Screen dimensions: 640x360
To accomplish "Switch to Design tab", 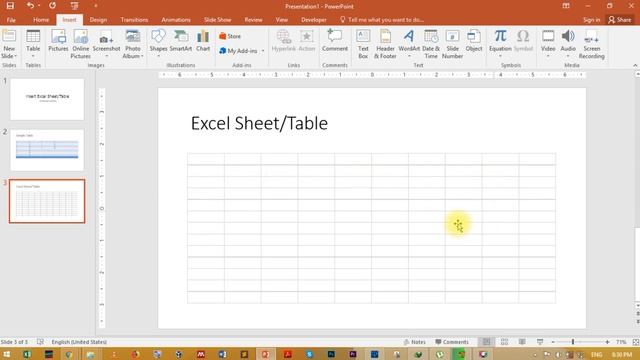I will [x=98, y=20].
